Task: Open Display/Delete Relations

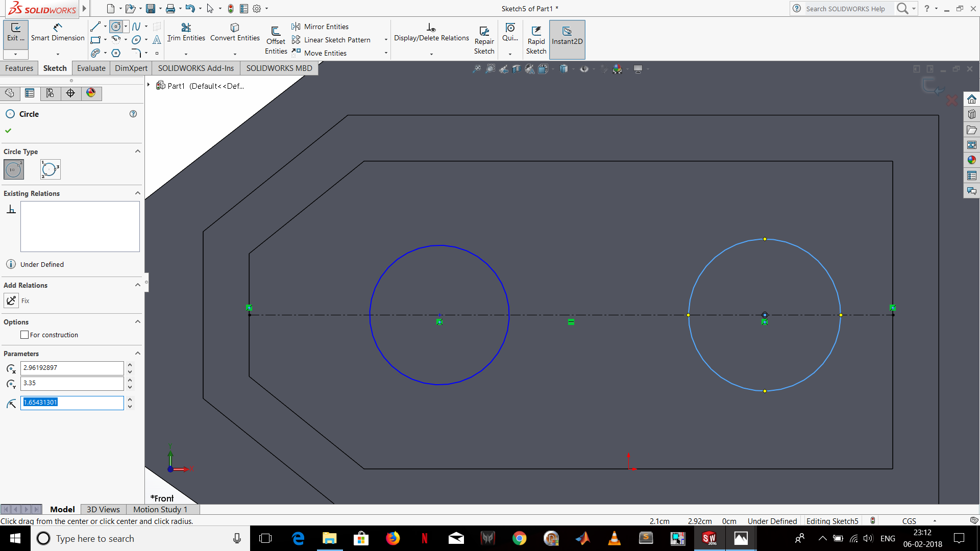Action: [431, 32]
